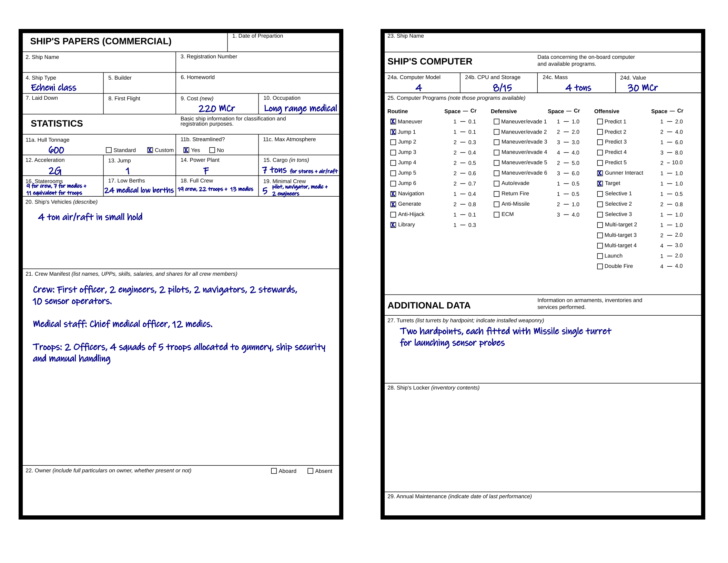Check the Streamlined No checkbox
728x563 pixels.
click(x=212, y=150)
